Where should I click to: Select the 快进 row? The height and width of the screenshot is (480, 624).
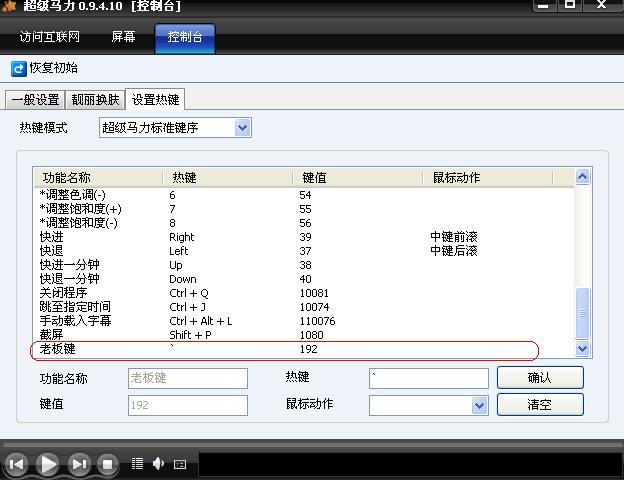pos(304,237)
